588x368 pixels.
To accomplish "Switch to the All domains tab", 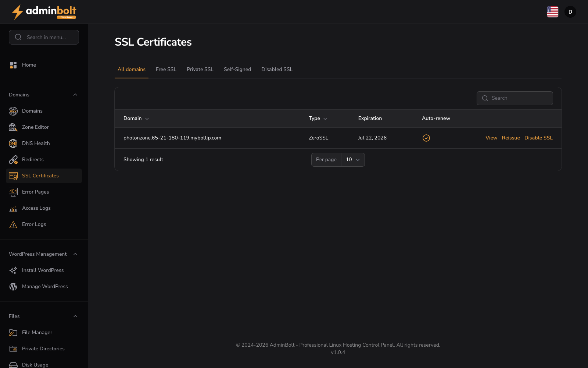I will coord(132,70).
